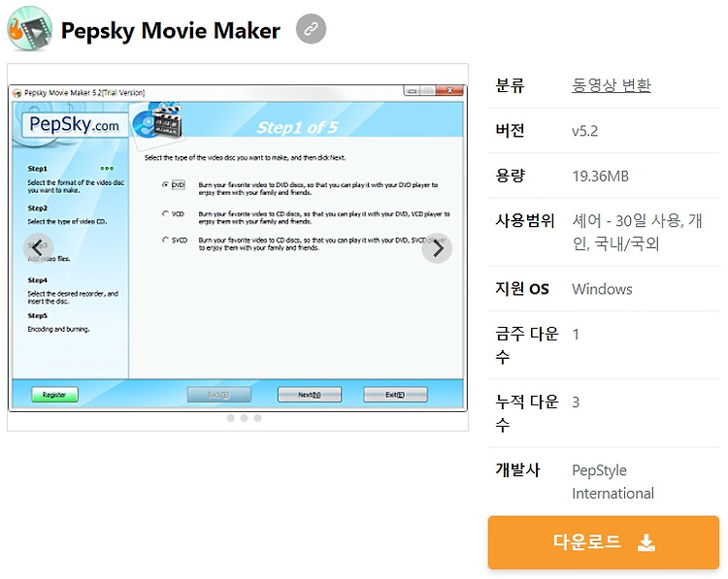Click the software screenshot preview image
The image size is (728, 579).
(x=237, y=247)
